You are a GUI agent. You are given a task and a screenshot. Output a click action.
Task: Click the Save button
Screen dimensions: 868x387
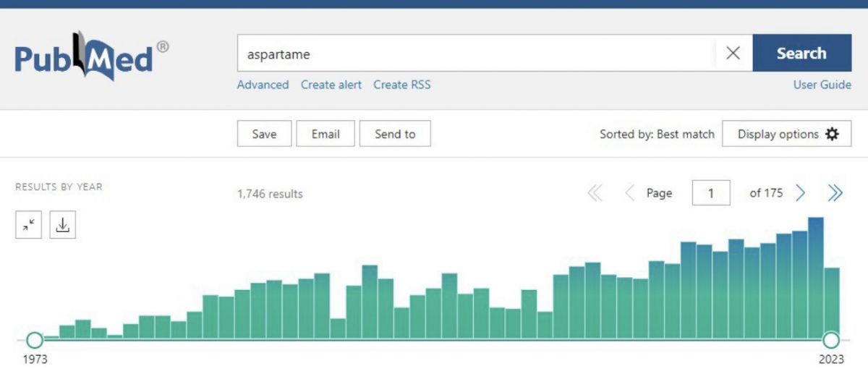(264, 134)
